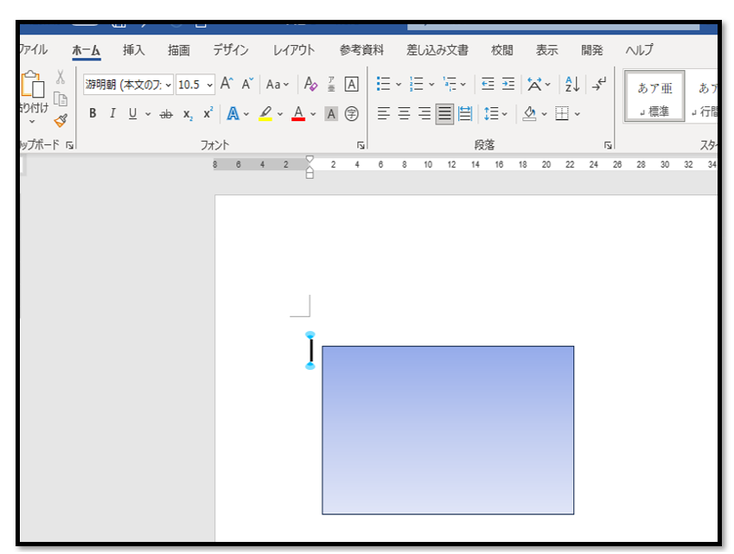
Task: Decrease font size with A-down icon
Action: 247,84
